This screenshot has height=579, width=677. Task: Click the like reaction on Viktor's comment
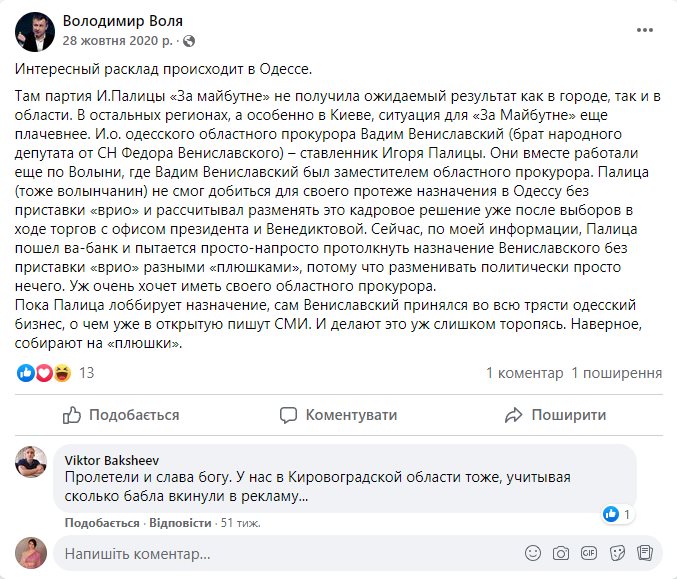[x=610, y=514]
